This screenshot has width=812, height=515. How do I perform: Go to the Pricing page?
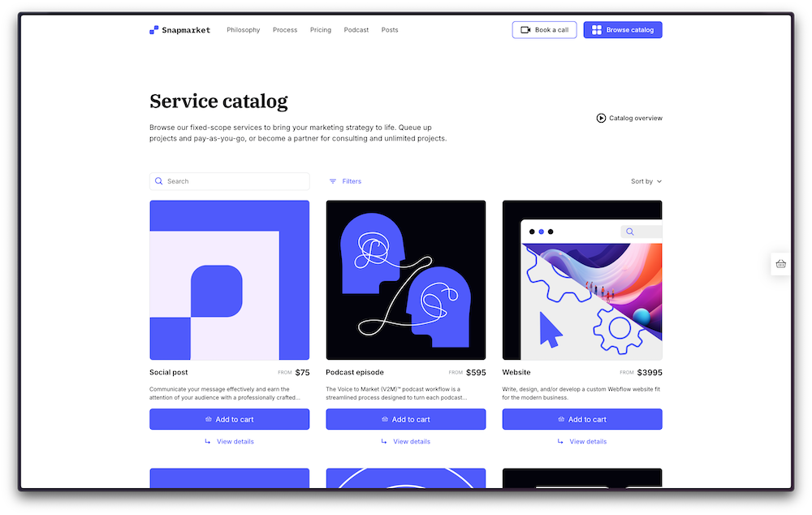[x=321, y=30]
